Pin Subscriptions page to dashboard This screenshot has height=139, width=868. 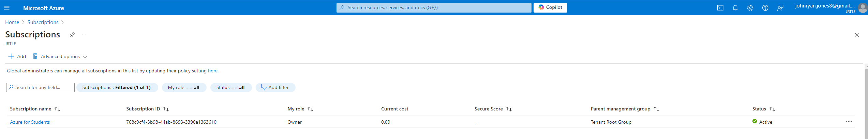(x=72, y=35)
